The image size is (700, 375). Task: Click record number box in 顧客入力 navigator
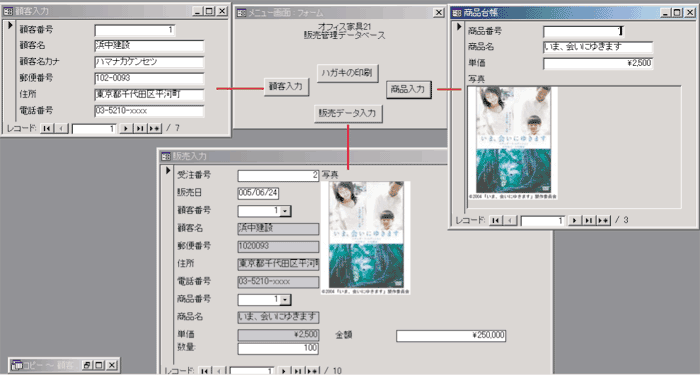94,129
